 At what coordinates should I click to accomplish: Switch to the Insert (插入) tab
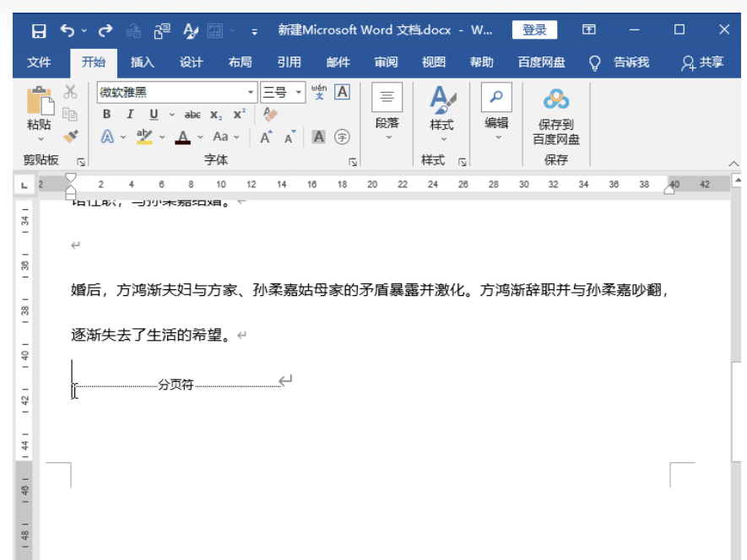(143, 62)
